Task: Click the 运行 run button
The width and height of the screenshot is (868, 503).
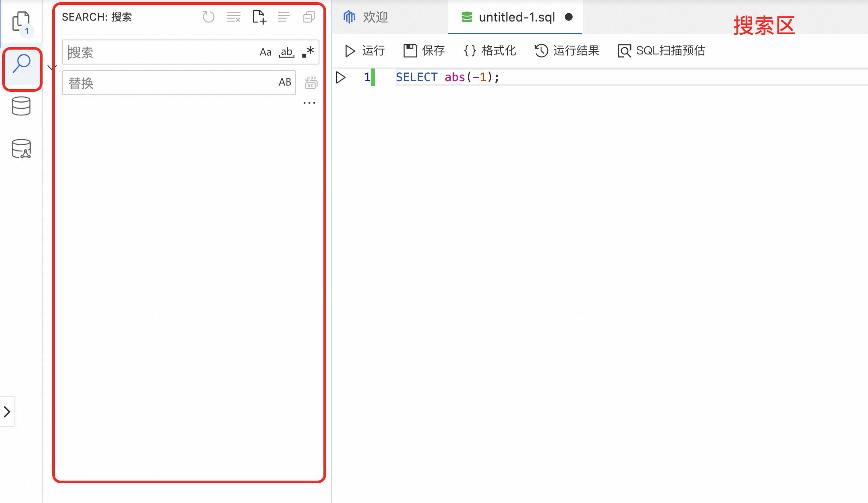Action: point(365,51)
